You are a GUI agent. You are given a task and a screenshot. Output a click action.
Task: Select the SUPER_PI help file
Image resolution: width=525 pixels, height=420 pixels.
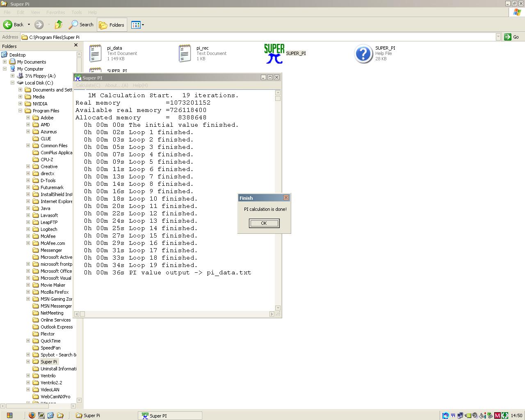point(375,53)
